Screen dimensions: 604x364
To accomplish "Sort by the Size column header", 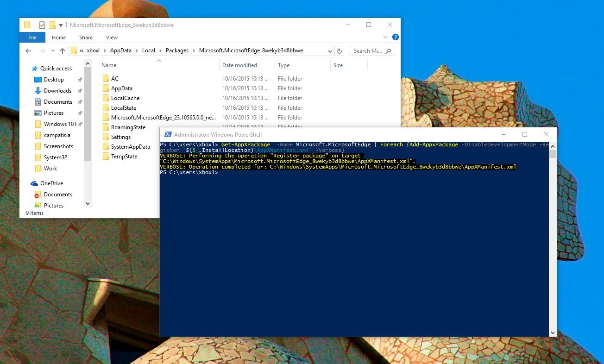I will [338, 65].
